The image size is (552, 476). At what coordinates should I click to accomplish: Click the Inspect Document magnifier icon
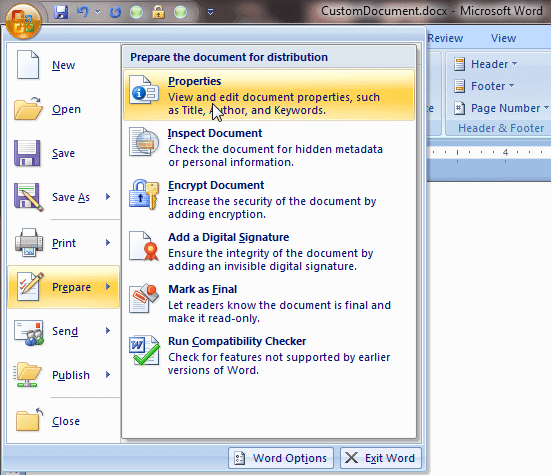[x=144, y=142]
